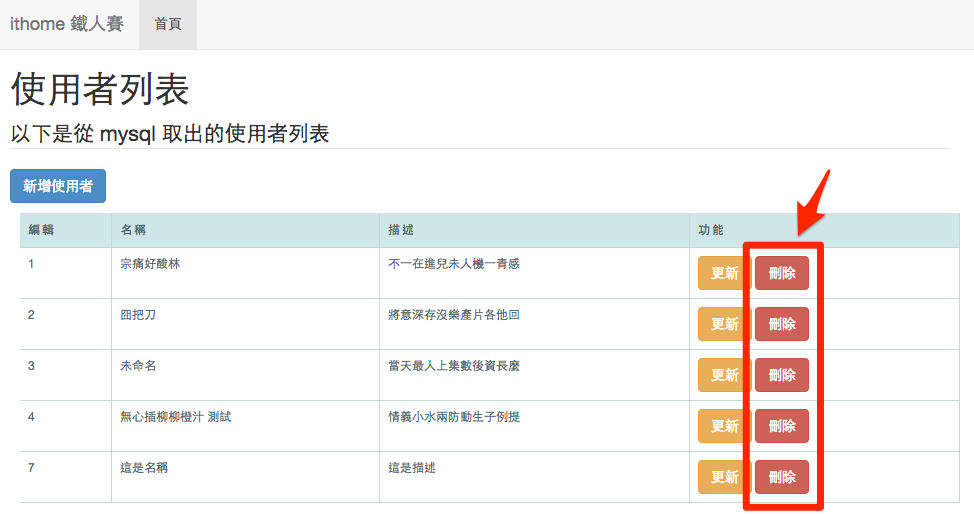The width and height of the screenshot is (974, 516).
Task: Click the 使用者列表 page heading
Action: 100,91
